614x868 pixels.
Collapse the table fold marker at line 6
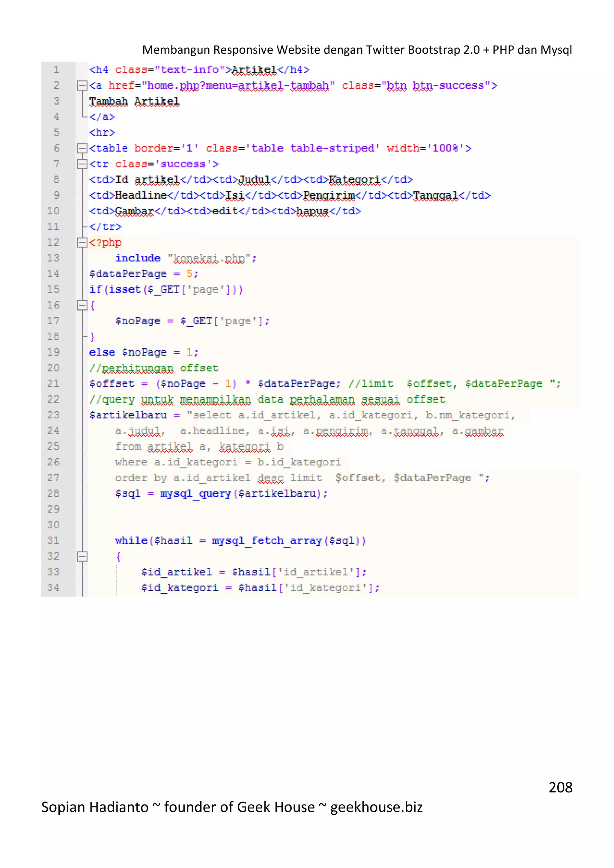pyautogui.click(x=82, y=148)
